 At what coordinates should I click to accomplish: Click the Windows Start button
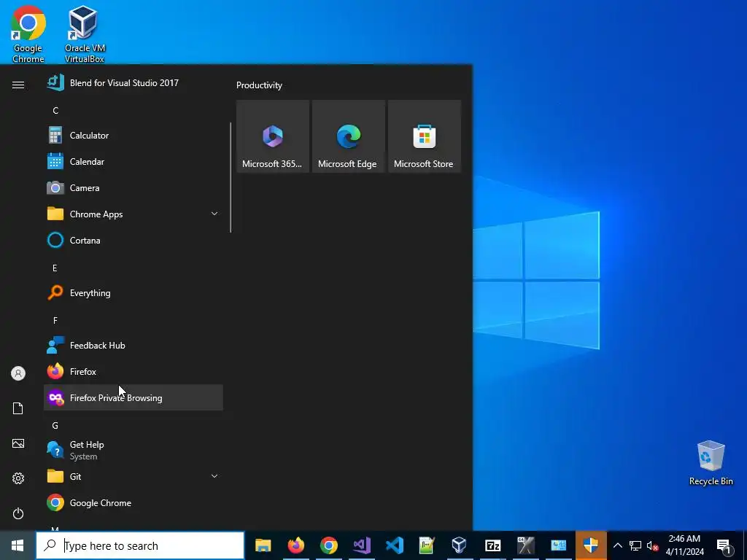(x=18, y=545)
